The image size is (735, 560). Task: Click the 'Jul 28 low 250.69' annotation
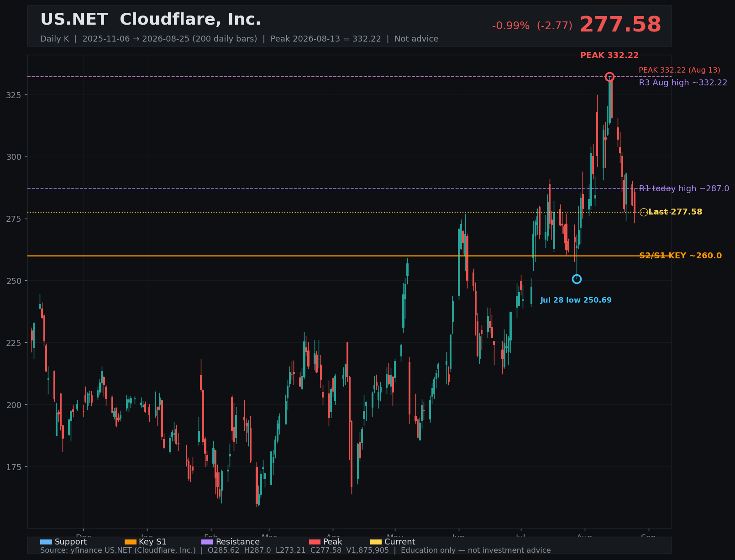point(576,300)
